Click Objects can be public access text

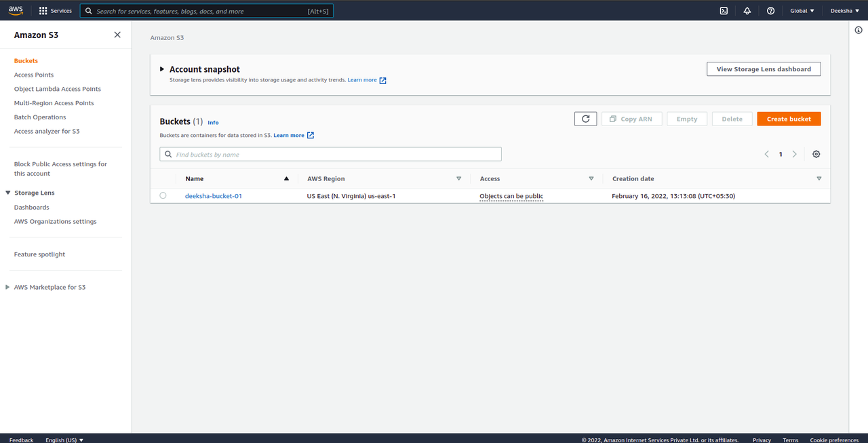pyautogui.click(x=511, y=196)
